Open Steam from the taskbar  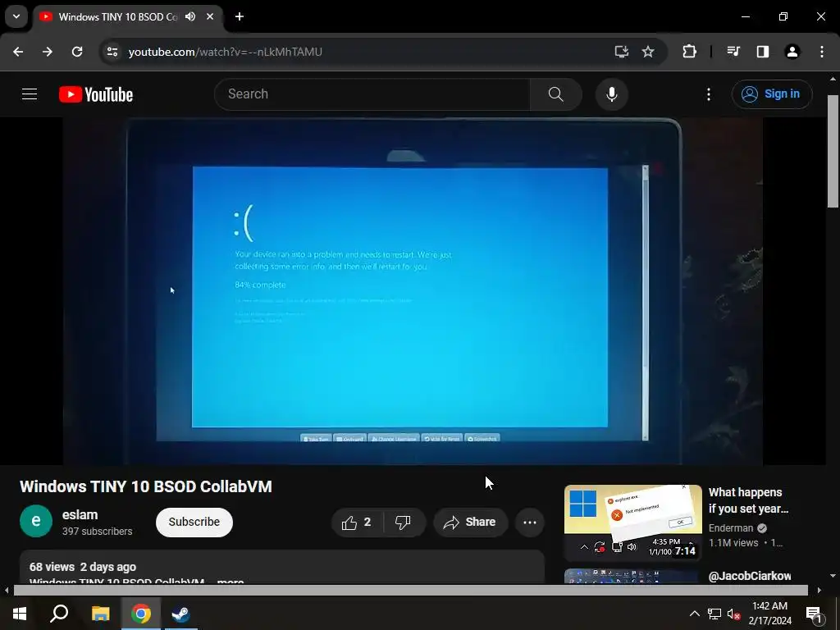click(180, 614)
